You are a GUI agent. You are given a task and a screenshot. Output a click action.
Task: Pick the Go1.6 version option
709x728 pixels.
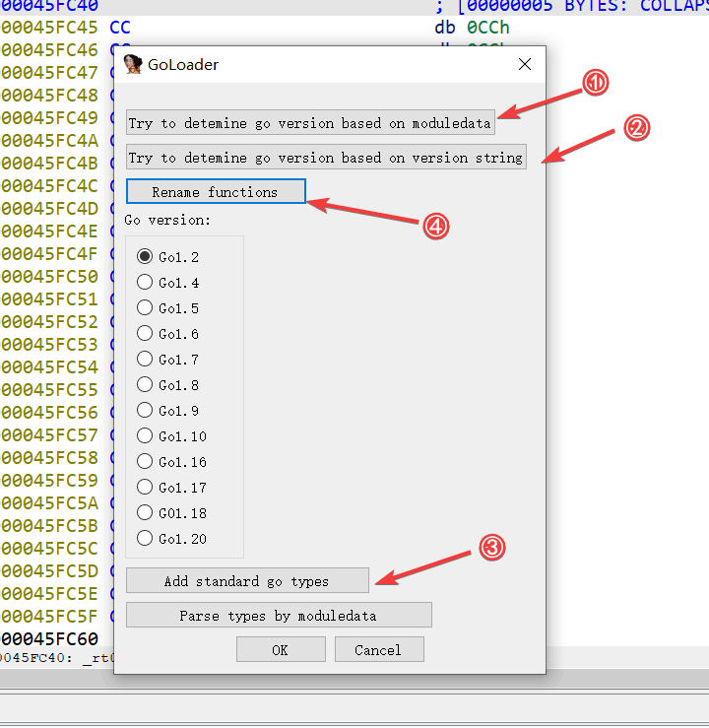pos(145,334)
